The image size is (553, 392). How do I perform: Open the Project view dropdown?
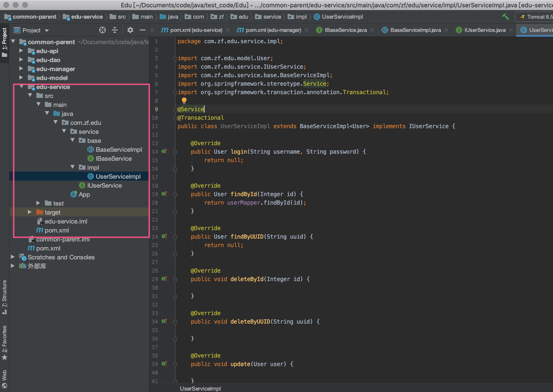[x=47, y=30]
